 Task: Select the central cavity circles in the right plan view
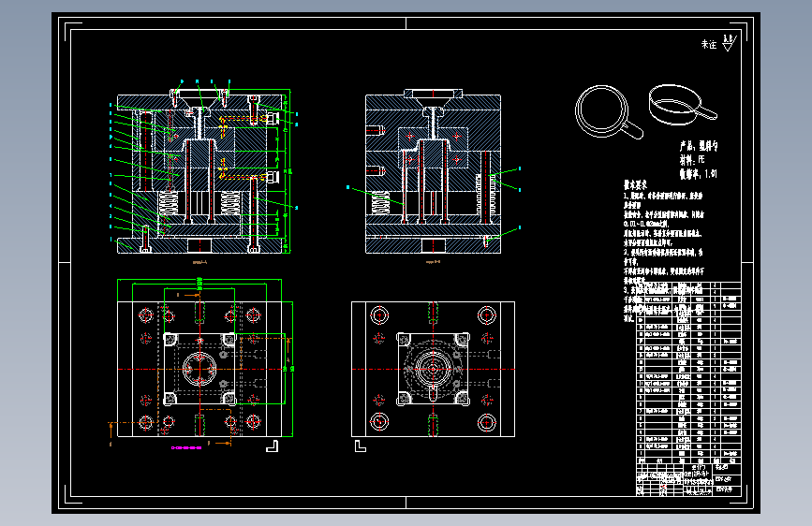[433, 369]
